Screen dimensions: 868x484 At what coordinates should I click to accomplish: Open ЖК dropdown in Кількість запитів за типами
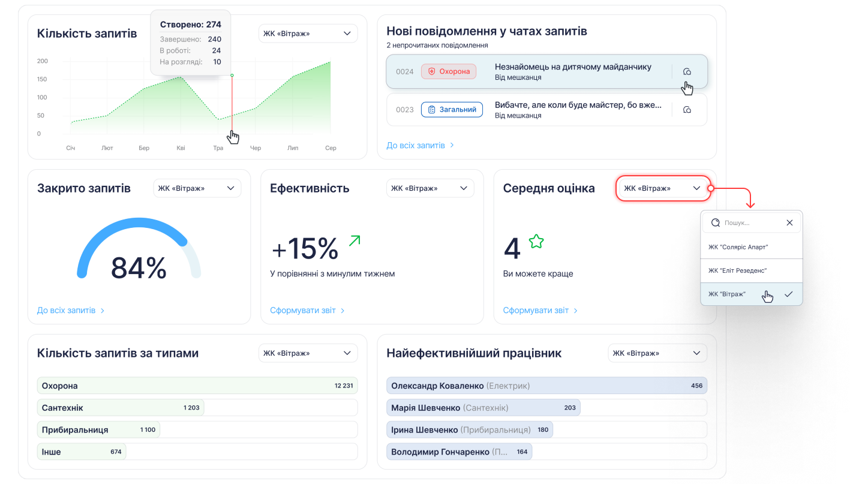(x=308, y=353)
